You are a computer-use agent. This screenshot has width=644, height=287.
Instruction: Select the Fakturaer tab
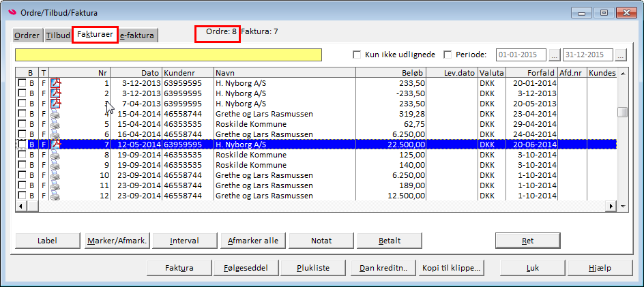96,35
